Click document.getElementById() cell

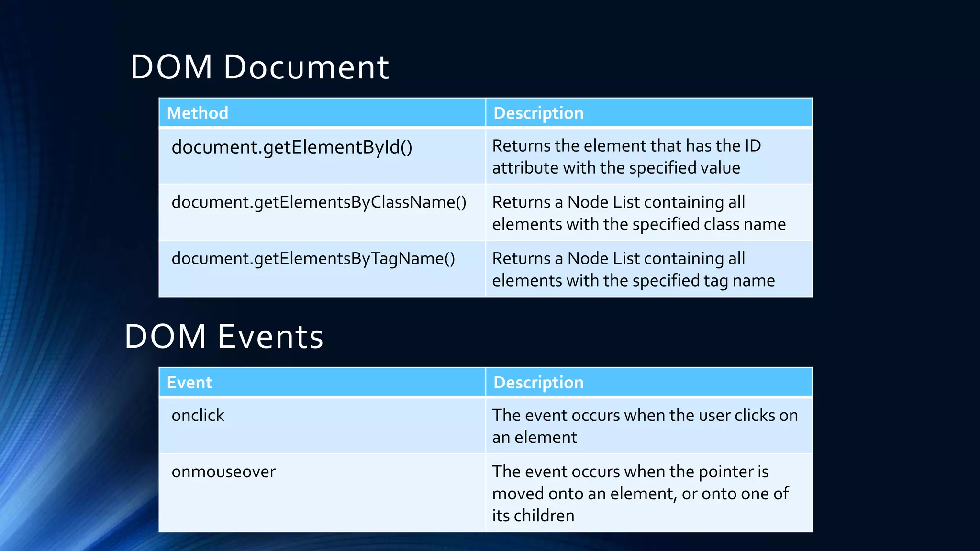coord(292,147)
